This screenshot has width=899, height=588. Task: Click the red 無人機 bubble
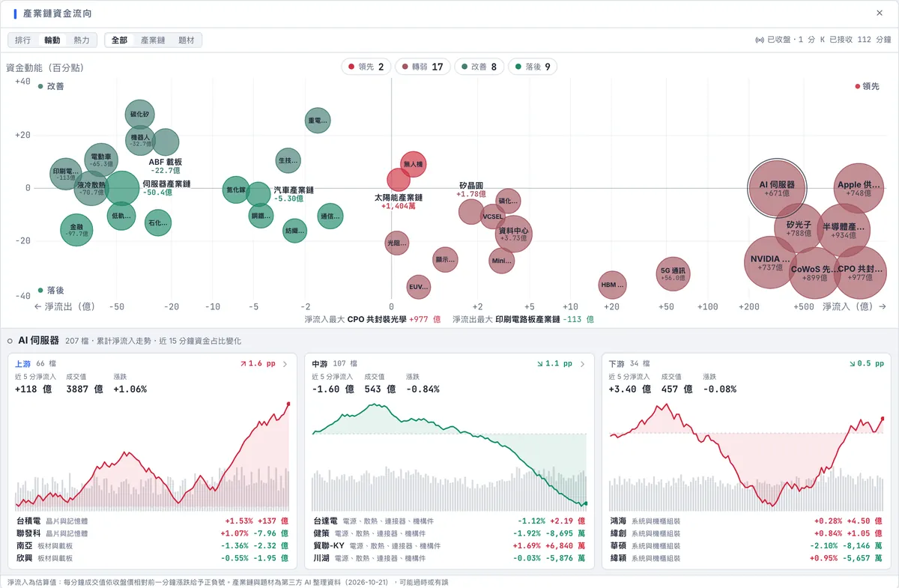pos(413,164)
